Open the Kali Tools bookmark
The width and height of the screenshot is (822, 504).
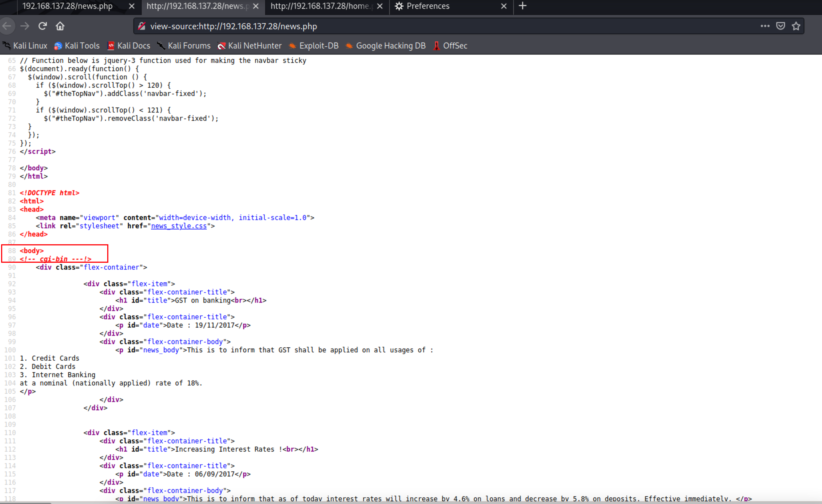(77, 46)
